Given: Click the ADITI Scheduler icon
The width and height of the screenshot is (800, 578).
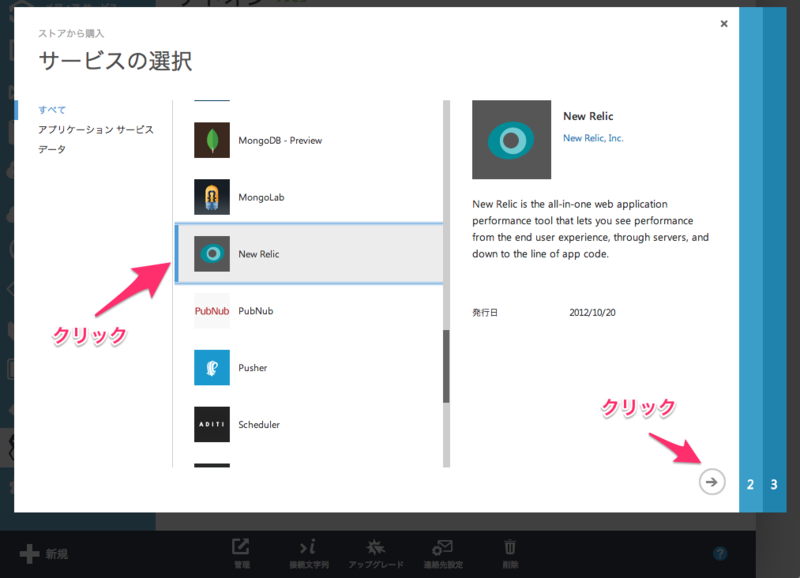Looking at the screenshot, I should pos(212,424).
